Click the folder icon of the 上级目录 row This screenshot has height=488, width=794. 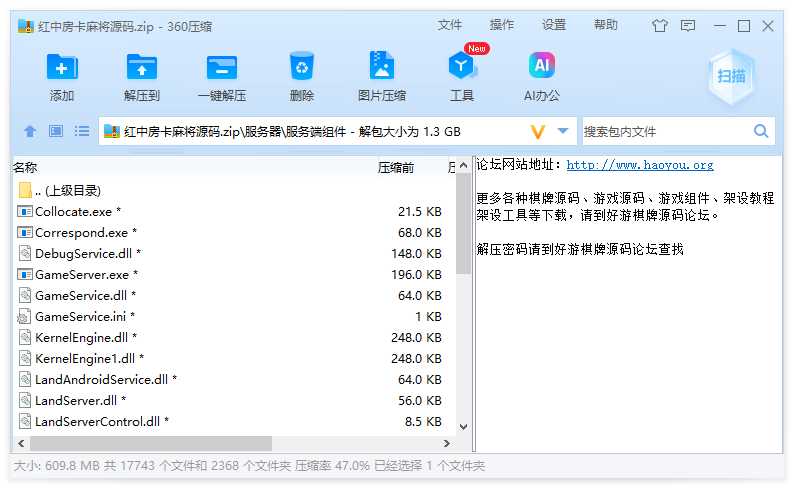[x=25, y=190]
